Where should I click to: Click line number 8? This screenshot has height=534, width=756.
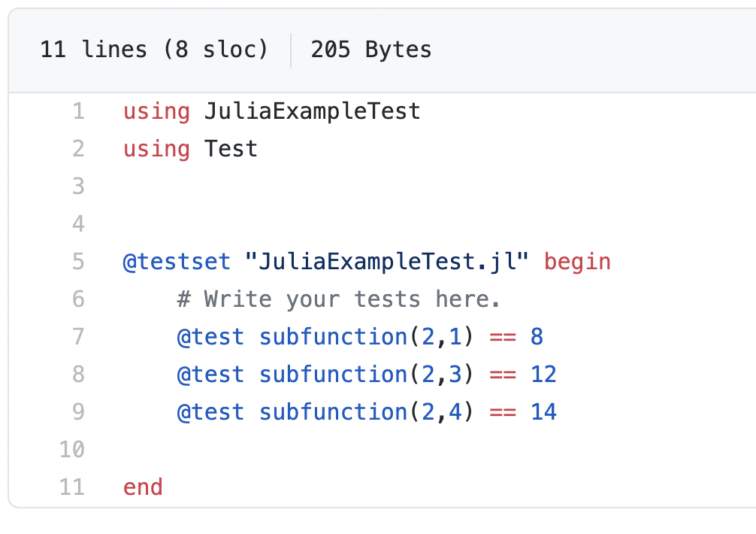click(78, 375)
